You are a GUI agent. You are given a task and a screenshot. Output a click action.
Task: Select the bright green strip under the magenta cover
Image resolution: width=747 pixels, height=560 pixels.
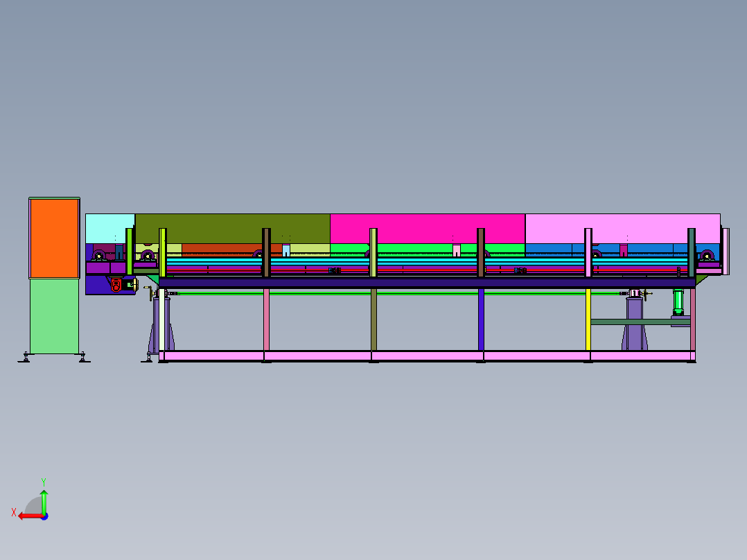click(428, 248)
